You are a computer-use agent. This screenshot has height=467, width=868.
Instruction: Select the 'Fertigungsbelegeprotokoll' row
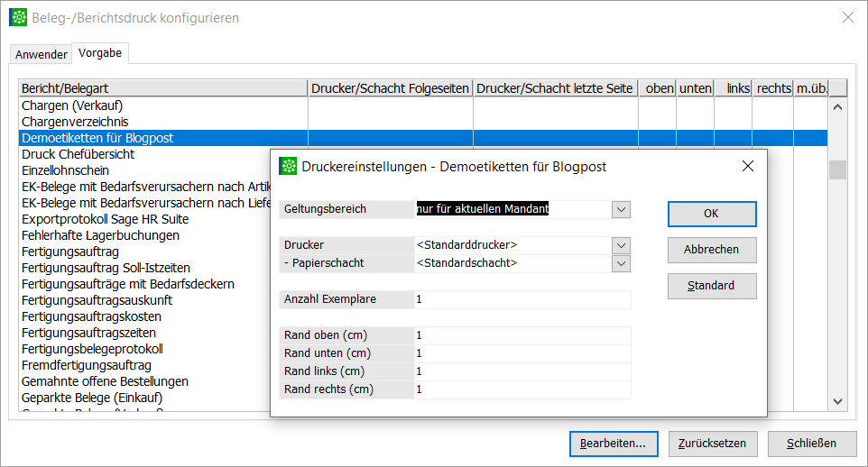click(x=145, y=349)
